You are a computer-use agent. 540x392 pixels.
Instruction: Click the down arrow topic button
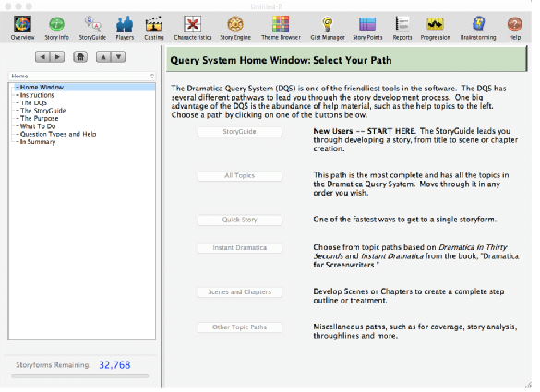(118, 57)
